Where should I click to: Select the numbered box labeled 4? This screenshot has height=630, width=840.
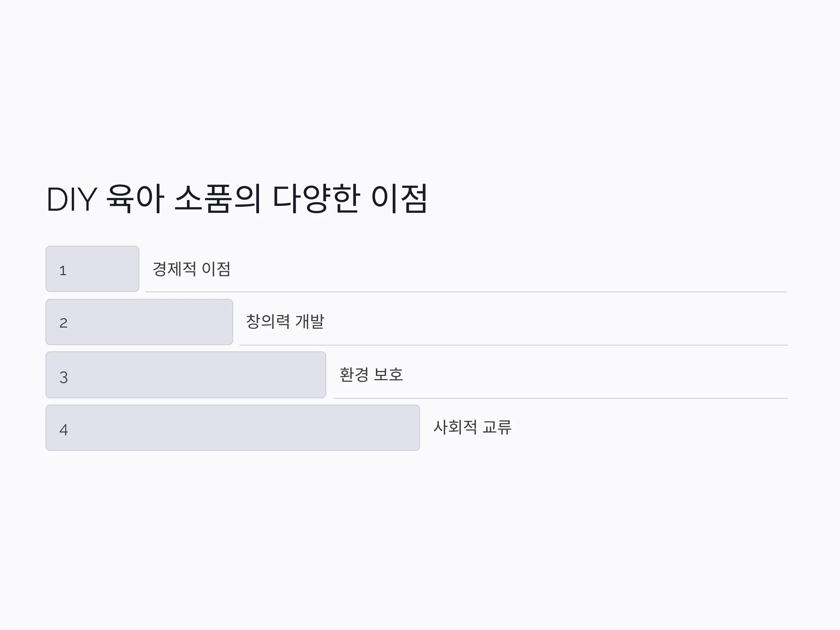click(x=232, y=428)
